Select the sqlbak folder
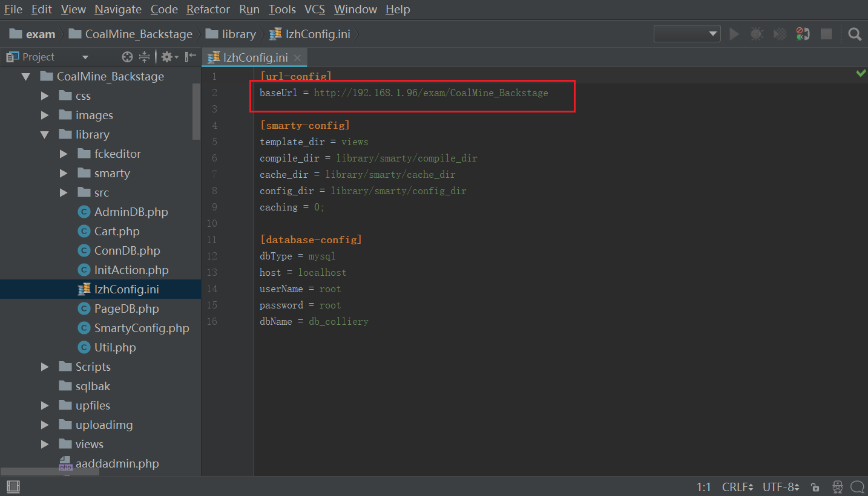 [x=85, y=386]
